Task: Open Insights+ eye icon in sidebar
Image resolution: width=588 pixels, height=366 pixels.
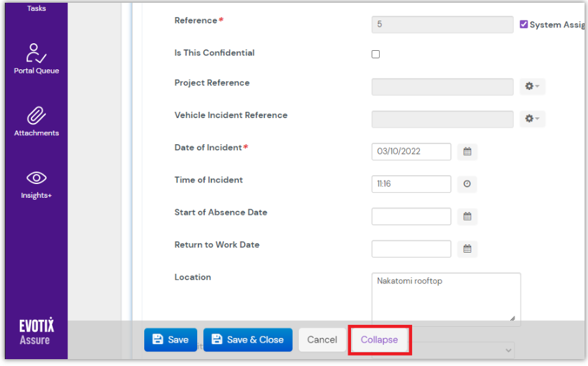Action: (36, 179)
